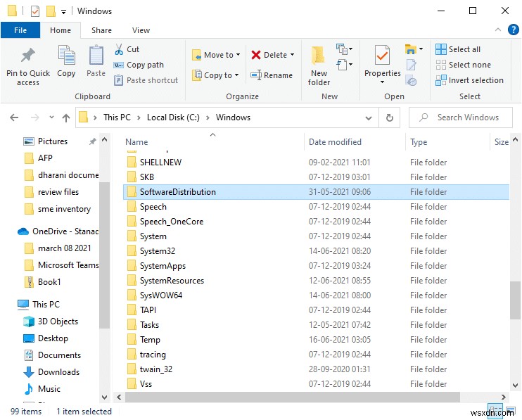Open Documents in navigation pane

pos(52,355)
